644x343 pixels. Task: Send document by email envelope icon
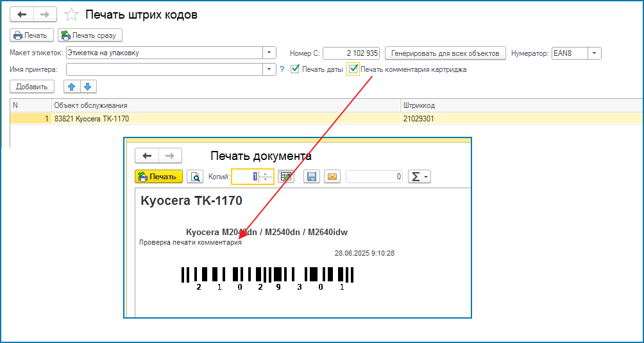pyautogui.click(x=332, y=177)
